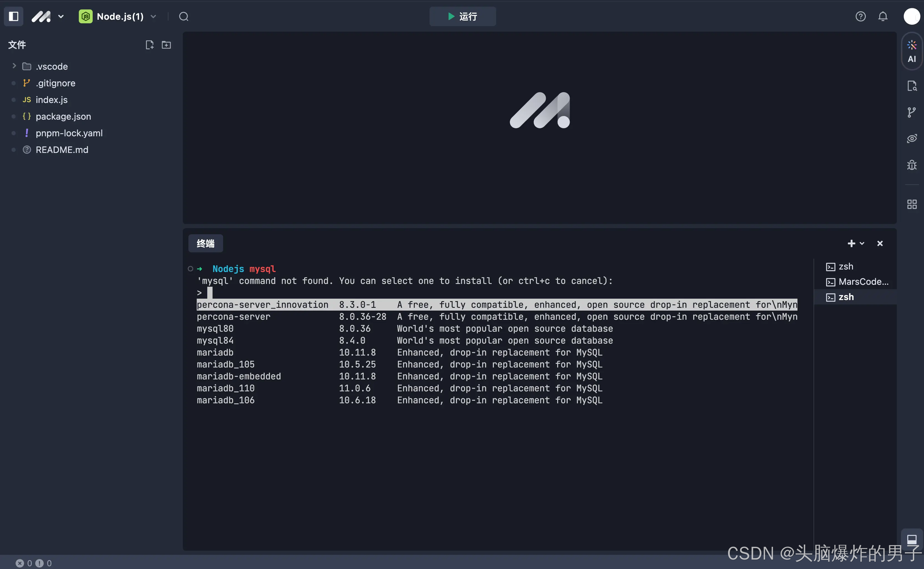Open notifications bell
The height and width of the screenshot is (569, 924).
click(883, 17)
